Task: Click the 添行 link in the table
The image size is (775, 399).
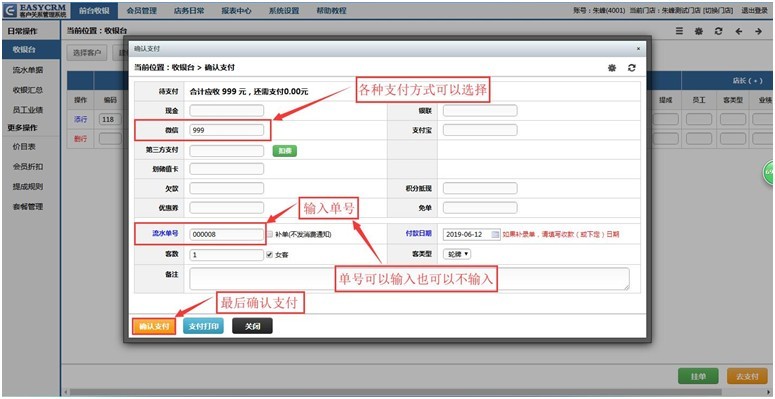Action: coord(80,119)
